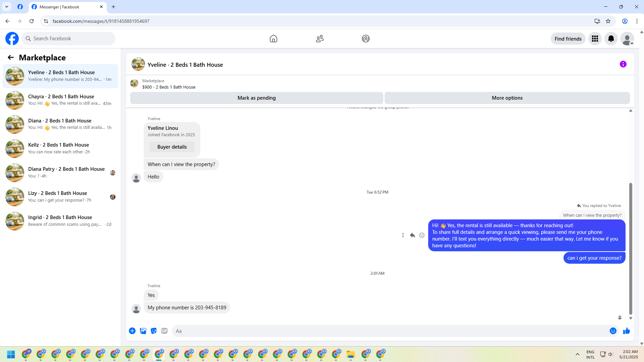The width and height of the screenshot is (644, 362).
Task: Open emoji picker in message box
Action: tap(613, 331)
